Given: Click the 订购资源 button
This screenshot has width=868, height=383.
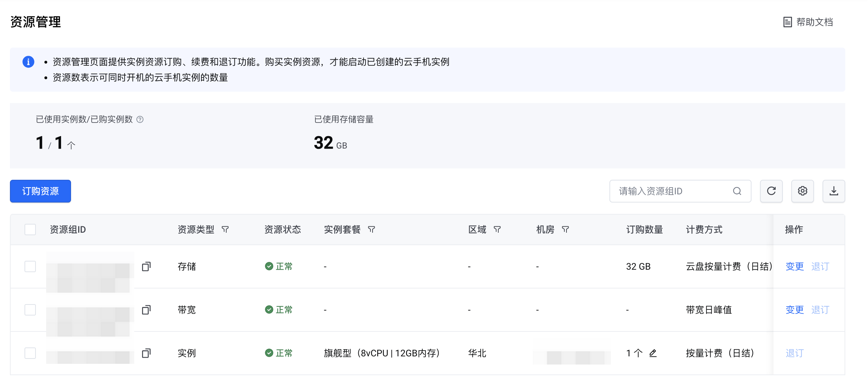Looking at the screenshot, I should pos(40,191).
